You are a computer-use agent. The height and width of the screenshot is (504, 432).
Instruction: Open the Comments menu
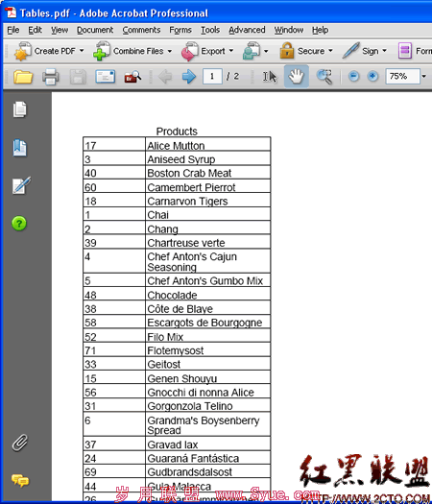click(x=141, y=30)
